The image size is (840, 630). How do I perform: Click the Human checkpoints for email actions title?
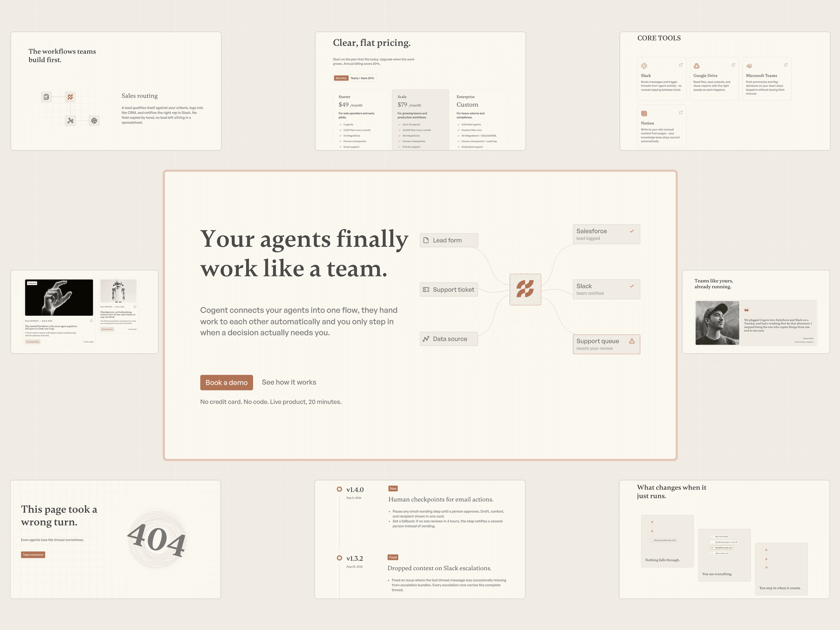point(441,500)
